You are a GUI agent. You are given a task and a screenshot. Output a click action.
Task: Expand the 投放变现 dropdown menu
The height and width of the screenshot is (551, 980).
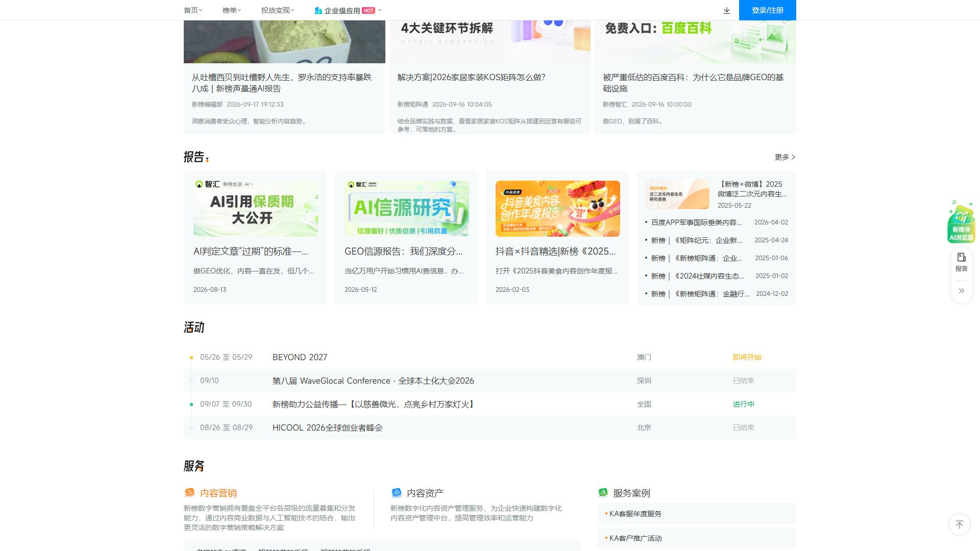(x=278, y=10)
